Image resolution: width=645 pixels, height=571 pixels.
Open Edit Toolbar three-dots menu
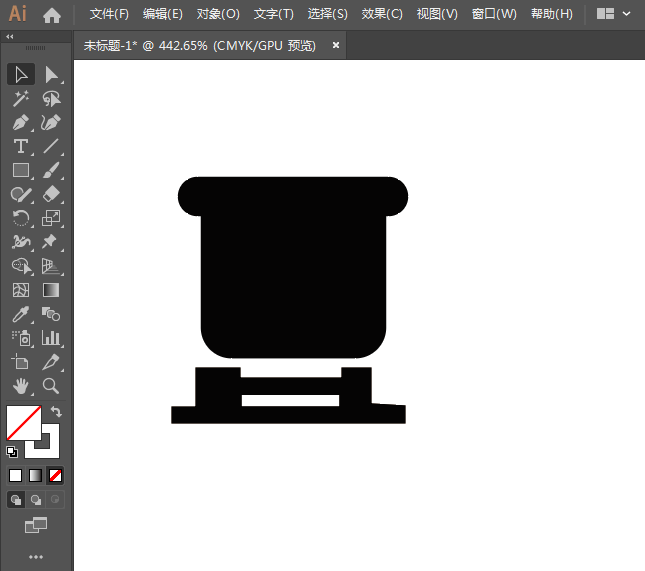coord(36,556)
